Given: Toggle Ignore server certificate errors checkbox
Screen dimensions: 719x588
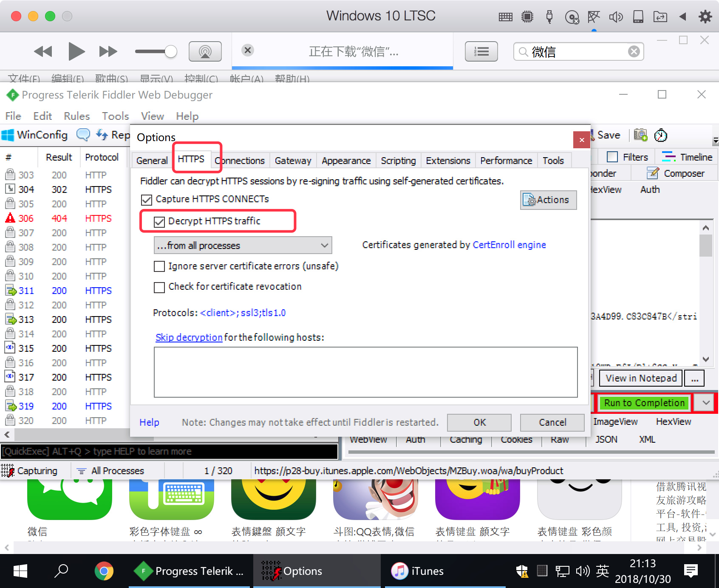Looking at the screenshot, I should click(x=159, y=266).
